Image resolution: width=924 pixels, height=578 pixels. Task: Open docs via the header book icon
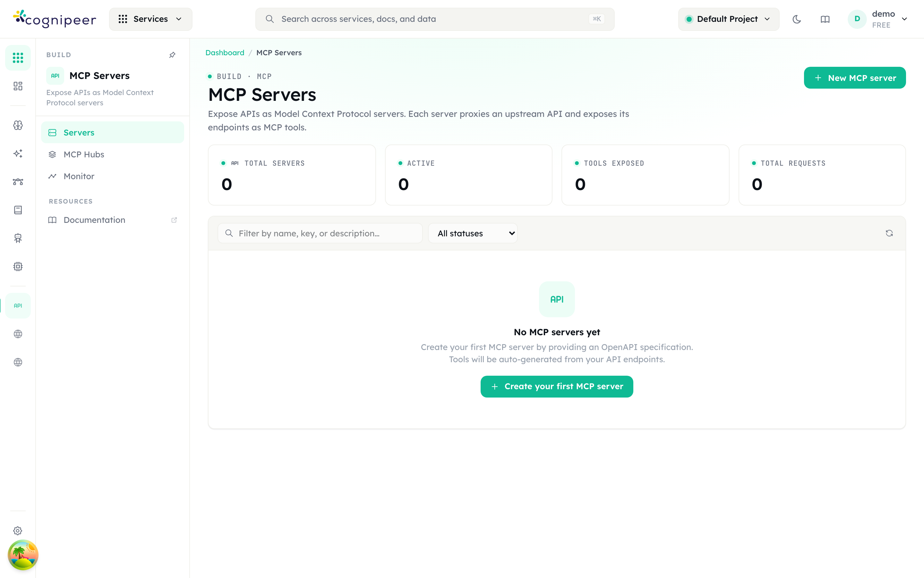point(825,19)
